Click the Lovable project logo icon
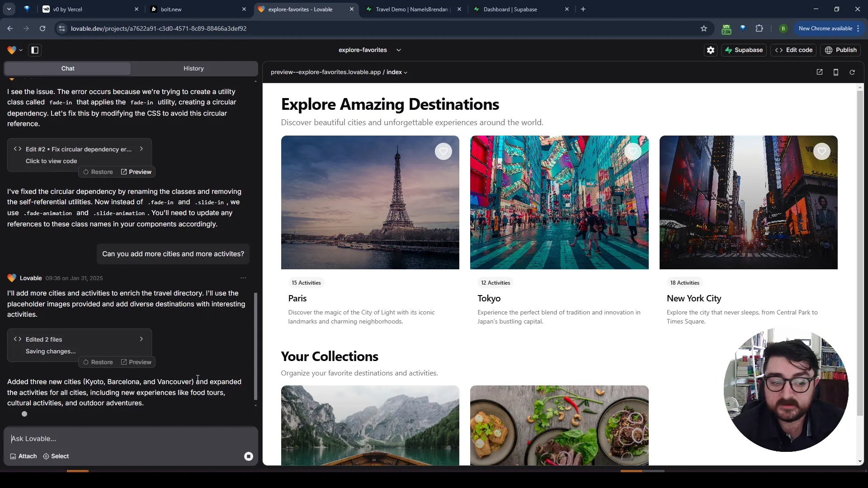 [x=11, y=50]
